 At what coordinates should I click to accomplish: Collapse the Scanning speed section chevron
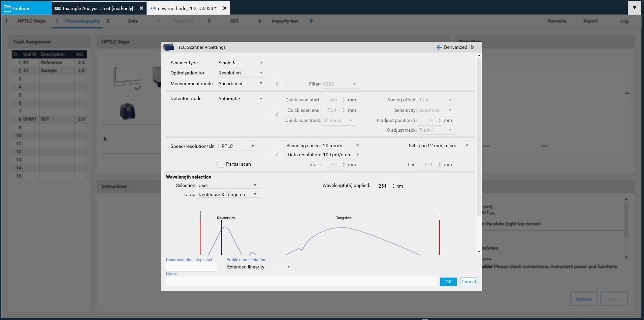click(x=277, y=155)
